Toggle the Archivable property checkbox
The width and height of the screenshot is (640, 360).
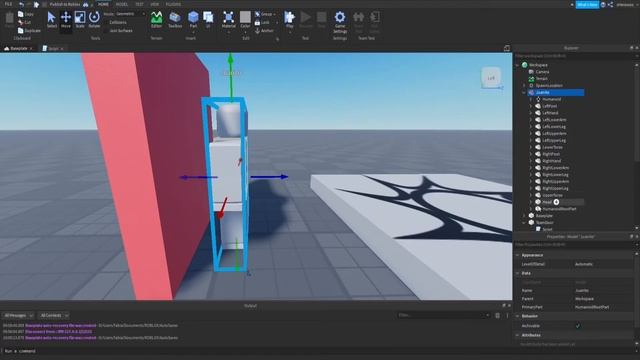(578, 326)
